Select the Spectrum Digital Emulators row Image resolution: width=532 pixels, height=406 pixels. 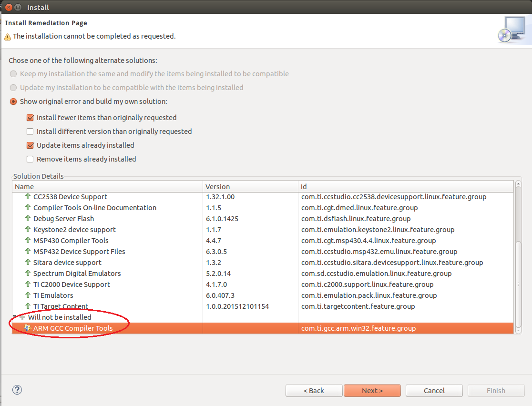point(263,273)
